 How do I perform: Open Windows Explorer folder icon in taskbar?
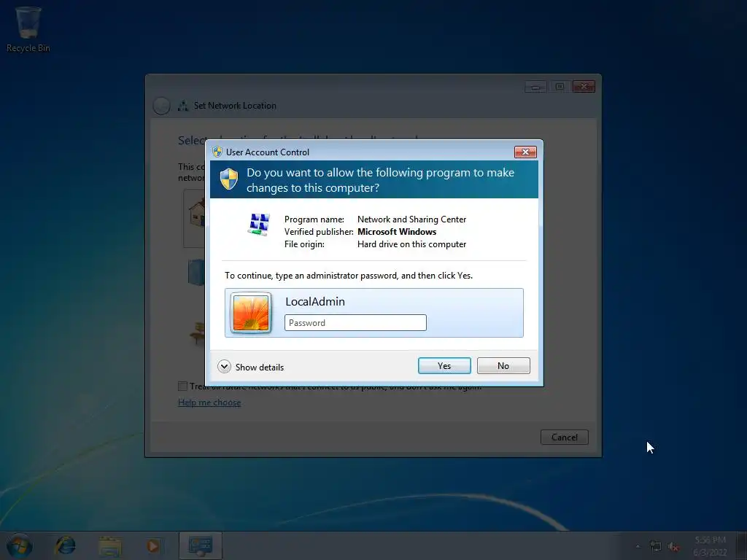[110, 546]
